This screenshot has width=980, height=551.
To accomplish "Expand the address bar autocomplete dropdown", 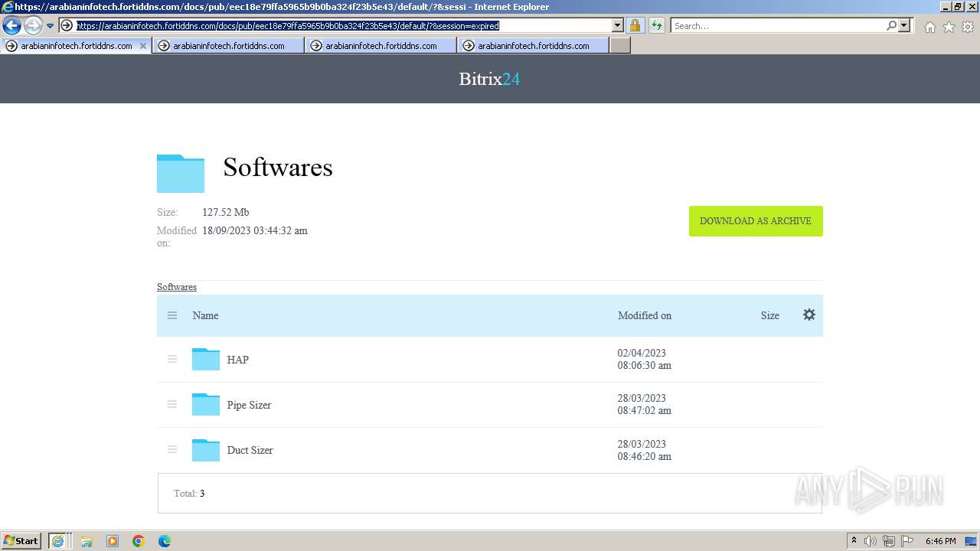I will pyautogui.click(x=618, y=26).
